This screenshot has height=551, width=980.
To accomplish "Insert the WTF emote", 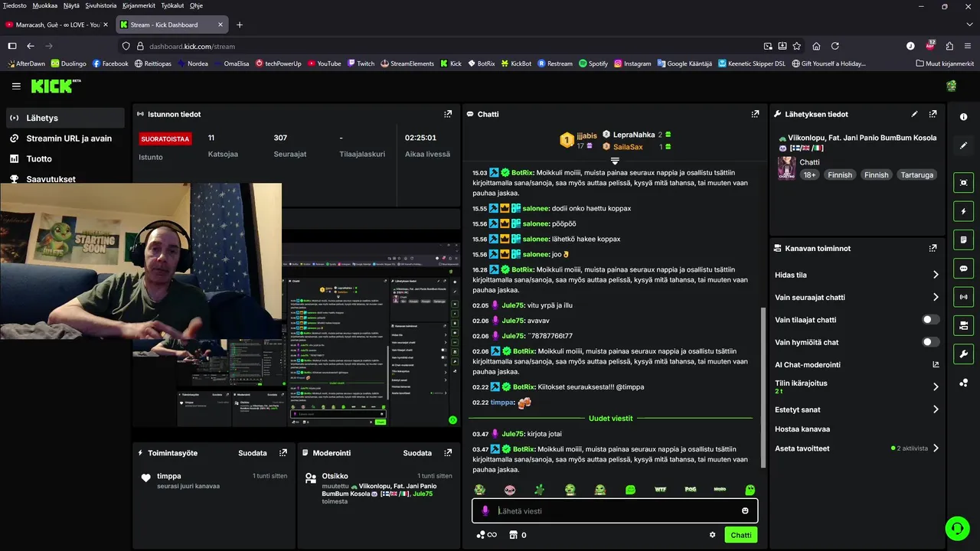I will pyautogui.click(x=661, y=489).
